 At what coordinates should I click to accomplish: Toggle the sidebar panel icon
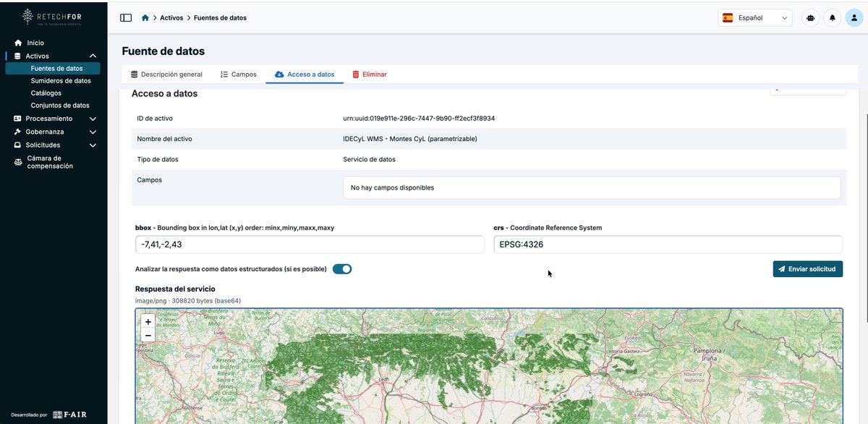coord(126,17)
